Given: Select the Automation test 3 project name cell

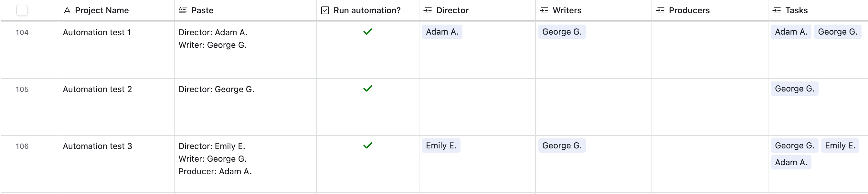Looking at the screenshot, I should 116,164.
